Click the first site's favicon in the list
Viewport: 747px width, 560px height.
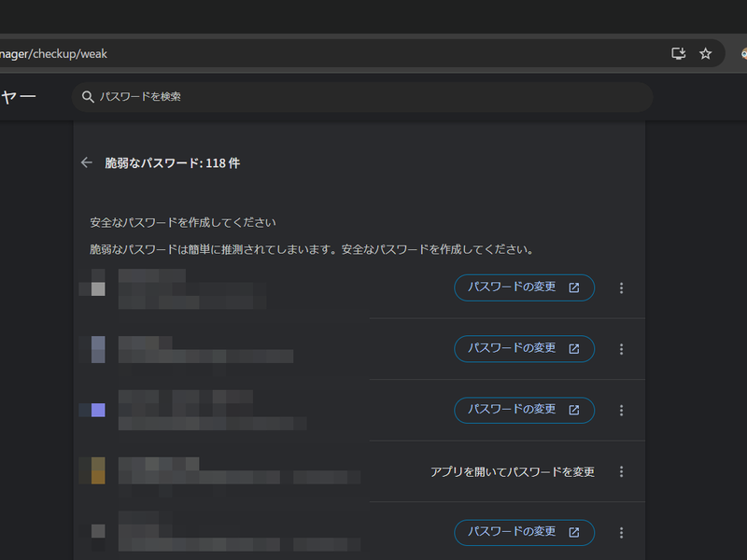98,287
